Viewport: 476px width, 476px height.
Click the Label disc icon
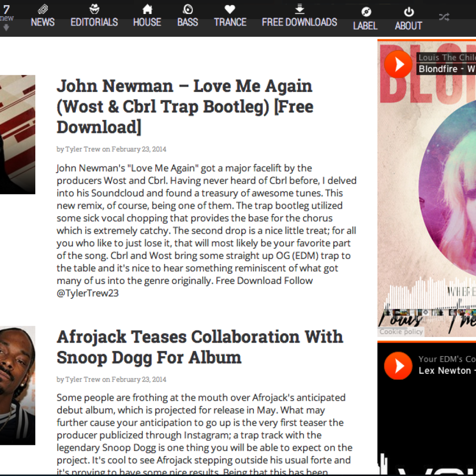(366, 12)
